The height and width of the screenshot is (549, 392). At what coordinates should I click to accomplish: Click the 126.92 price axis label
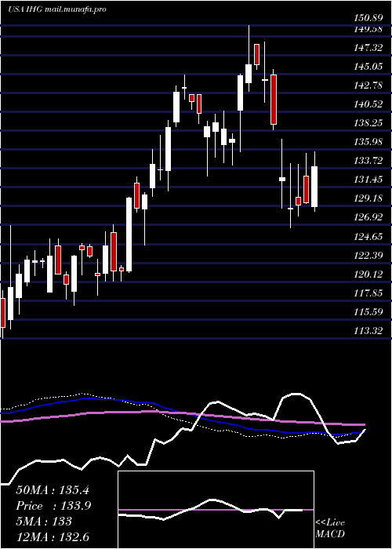pyautogui.click(x=369, y=217)
